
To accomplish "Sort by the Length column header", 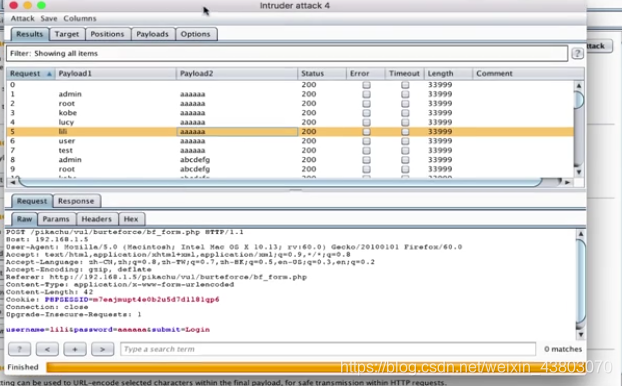I will click(448, 73).
